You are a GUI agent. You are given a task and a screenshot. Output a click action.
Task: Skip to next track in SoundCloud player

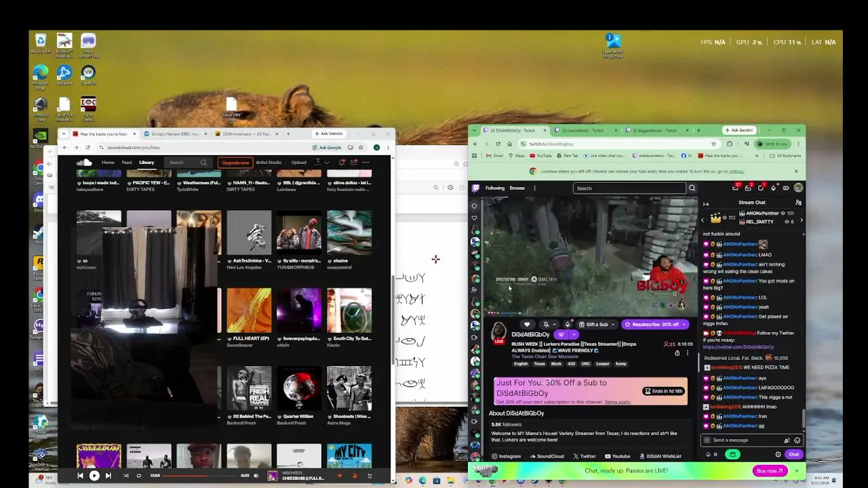click(x=108, y=476)
